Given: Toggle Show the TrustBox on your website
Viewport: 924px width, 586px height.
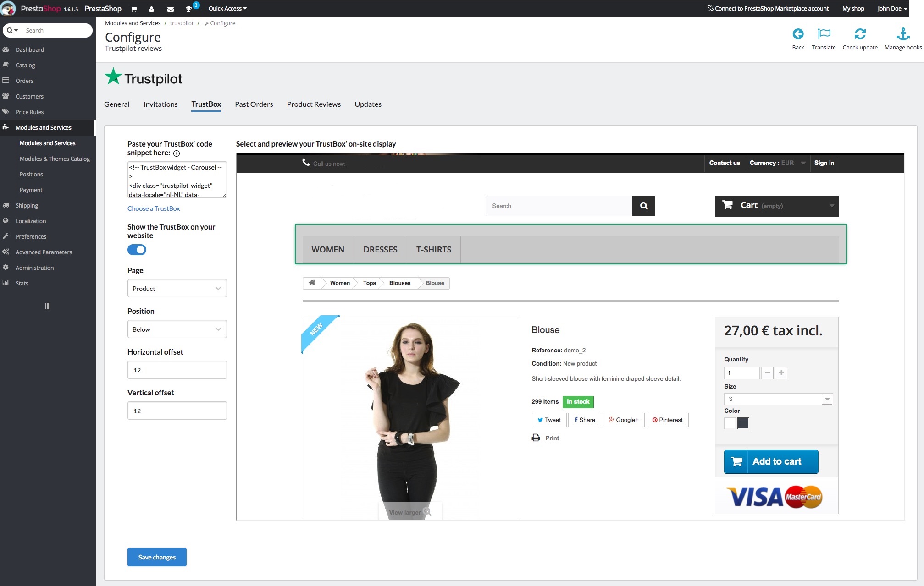Looking at the screenshot, I should (x=137, y=250).
